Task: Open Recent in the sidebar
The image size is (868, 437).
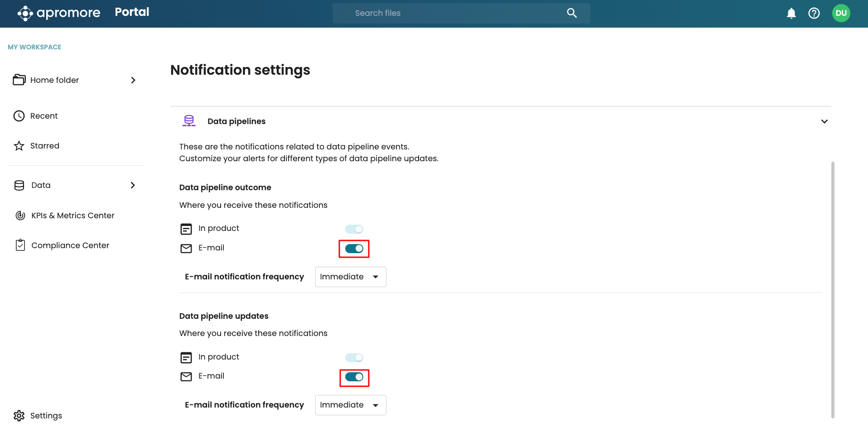Action: tap(44, 116)
